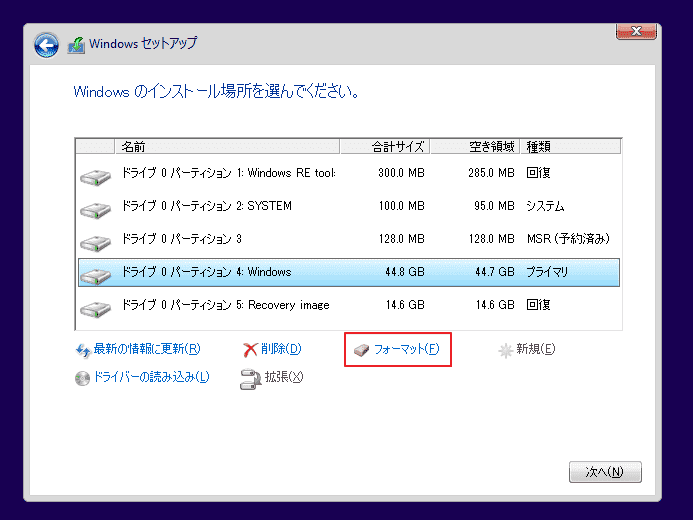Sort by the 空き領域 column header

(x=475, y=147)
